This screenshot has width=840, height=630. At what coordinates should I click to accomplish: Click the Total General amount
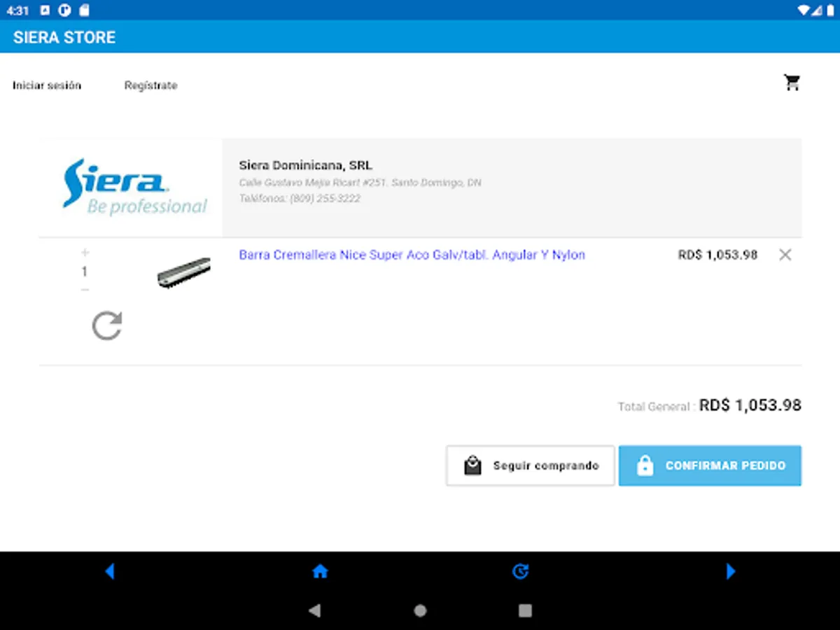point(750,405)
